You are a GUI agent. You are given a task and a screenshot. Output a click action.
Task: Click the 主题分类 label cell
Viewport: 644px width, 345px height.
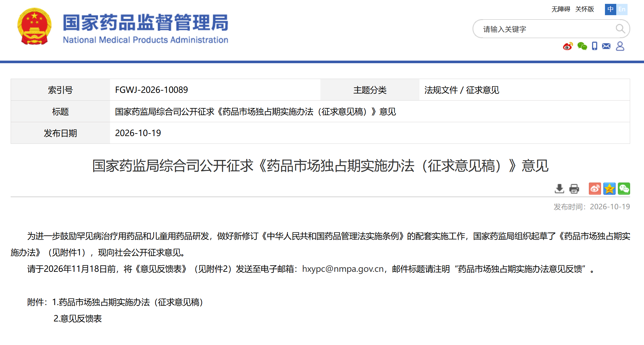click(370, 90)
